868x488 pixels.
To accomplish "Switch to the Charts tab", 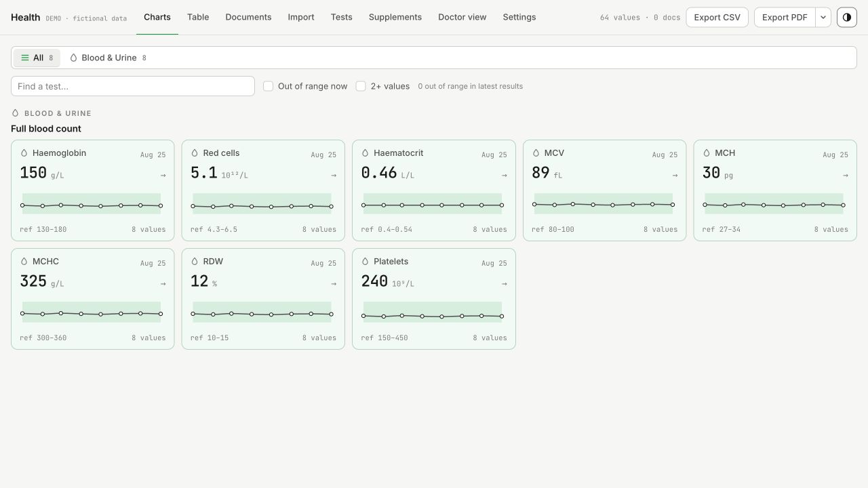I will point(157,17).
